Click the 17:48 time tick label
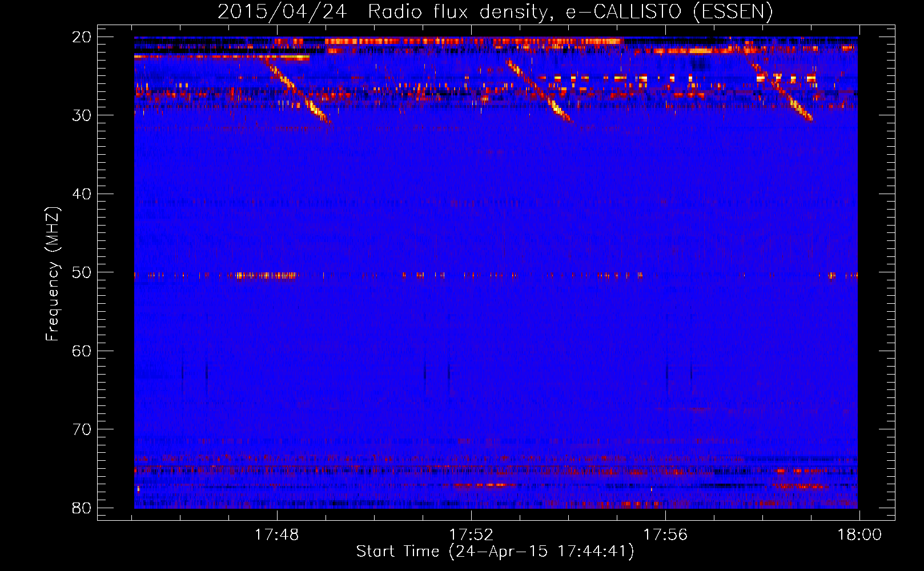The width and height of the screenshot is (924, 571). (277, 535)
